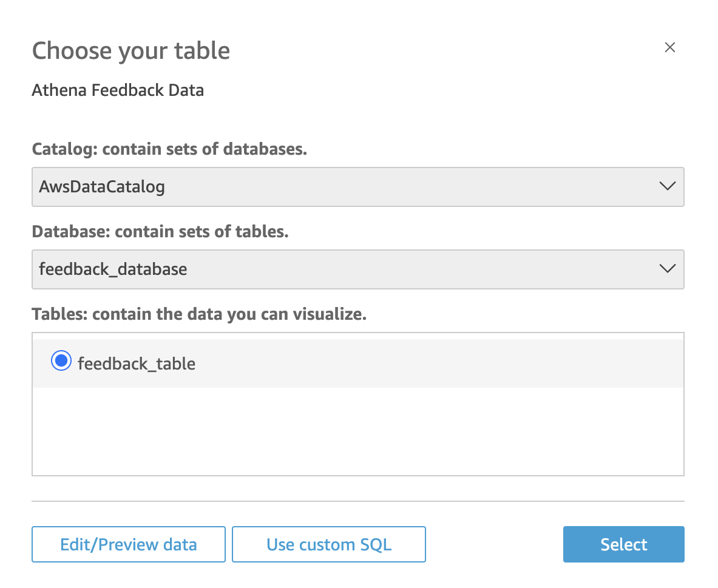Close the Choose your table dialog
The height and width of the screenshot is (588, 718).
(669, 47)
